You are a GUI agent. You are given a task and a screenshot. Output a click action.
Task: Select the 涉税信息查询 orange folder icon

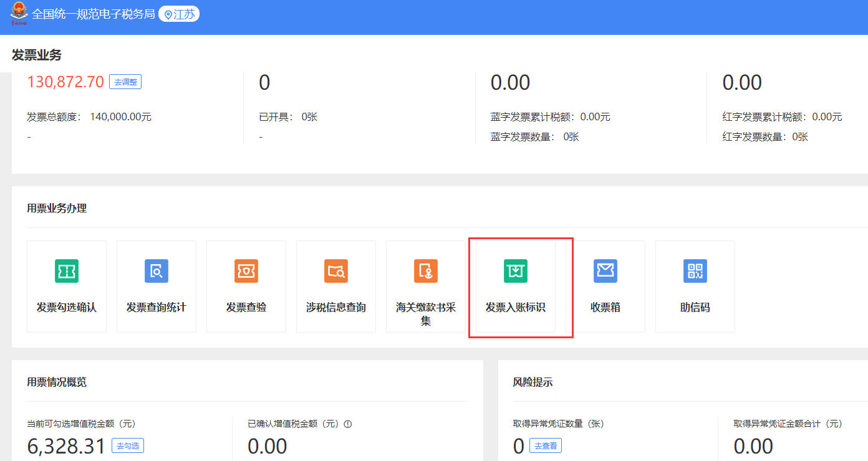(335, 271)
